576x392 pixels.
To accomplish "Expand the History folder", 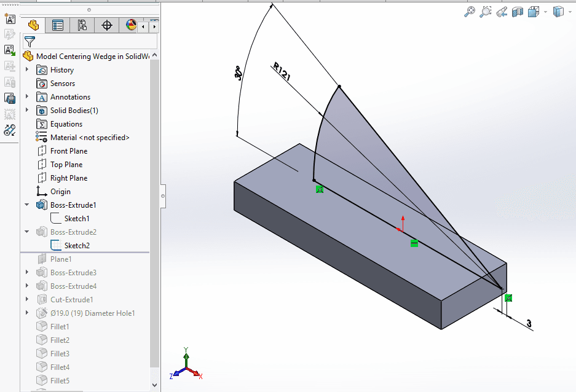I will coord(26,69).
